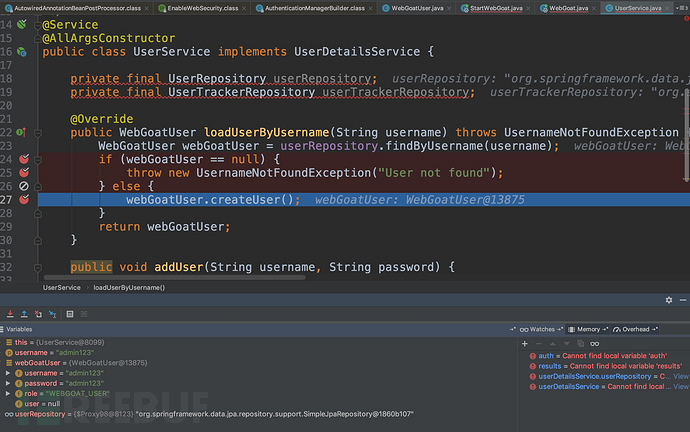Expand the role field tree node
Image resolution: width=690 pixels, height=432 pixels.
pos(8,393)
